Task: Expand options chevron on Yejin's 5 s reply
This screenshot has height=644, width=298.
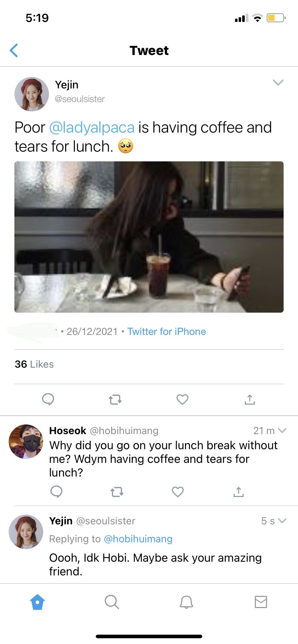Action: tap(283, 521)
